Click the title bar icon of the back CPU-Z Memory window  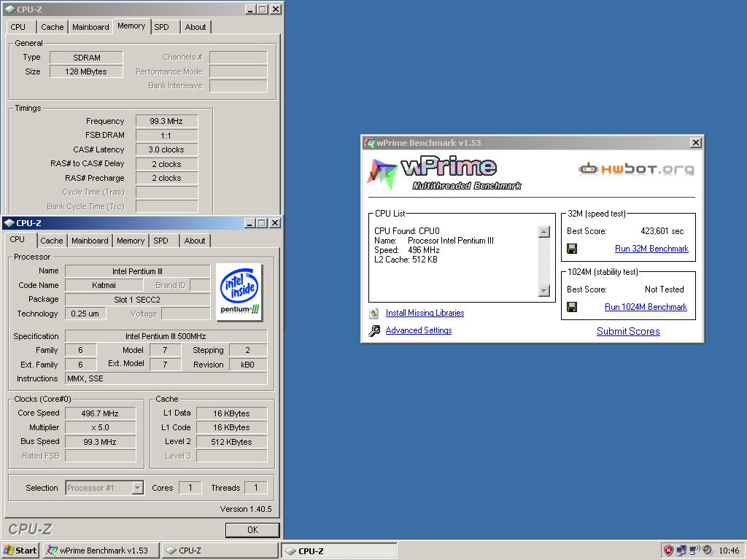(9, 9)
